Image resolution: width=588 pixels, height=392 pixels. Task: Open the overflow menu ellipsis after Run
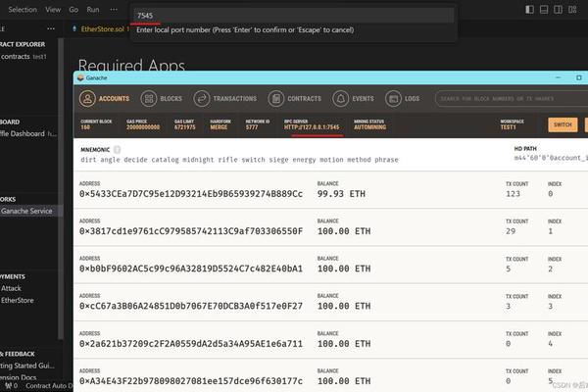click(x=114, y=10)
